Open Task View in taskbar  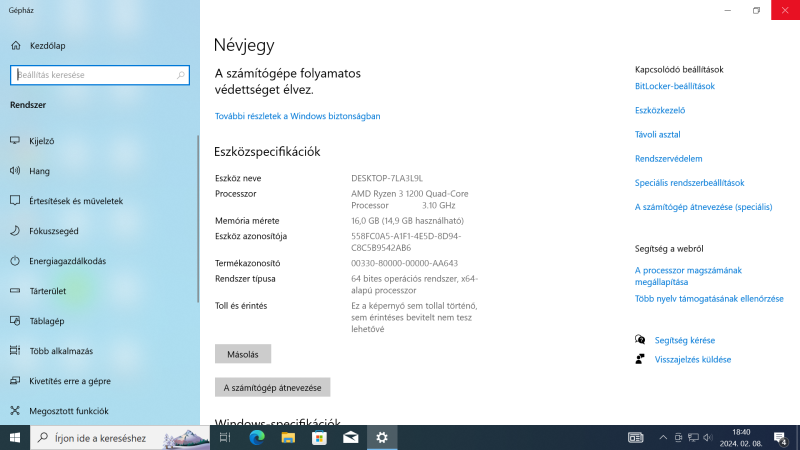pos(225,438)
